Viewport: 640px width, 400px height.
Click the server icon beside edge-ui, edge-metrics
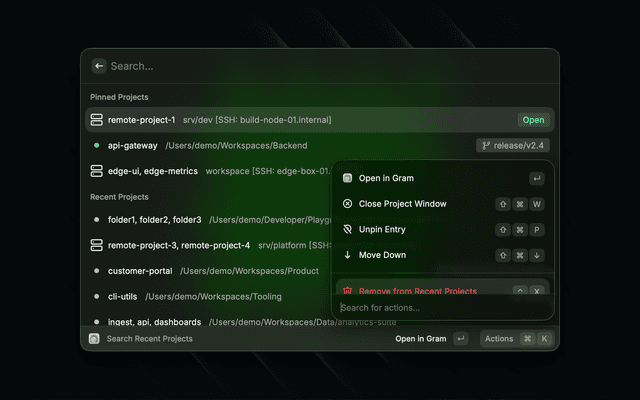[x=96, y=171]
